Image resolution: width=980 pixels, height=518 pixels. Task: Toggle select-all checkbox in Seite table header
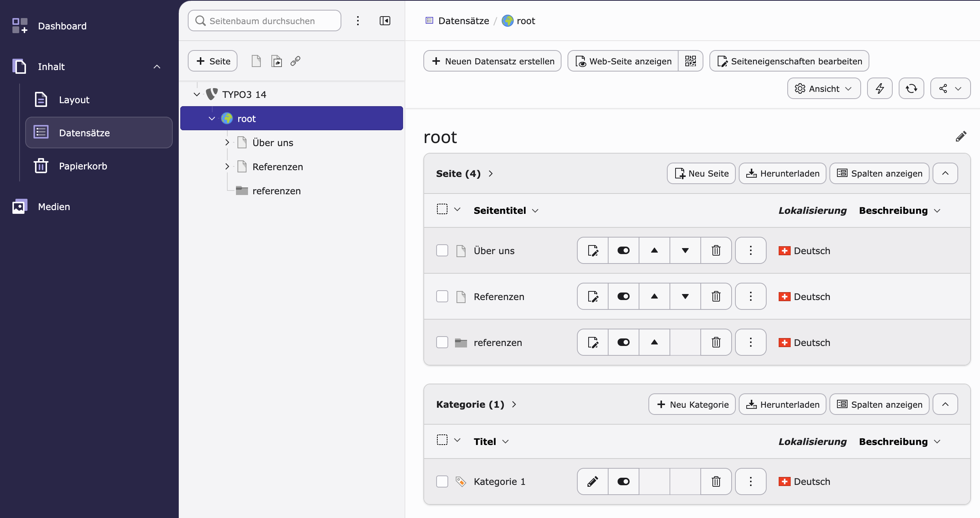pyautogui.click(x=442, y=209)
